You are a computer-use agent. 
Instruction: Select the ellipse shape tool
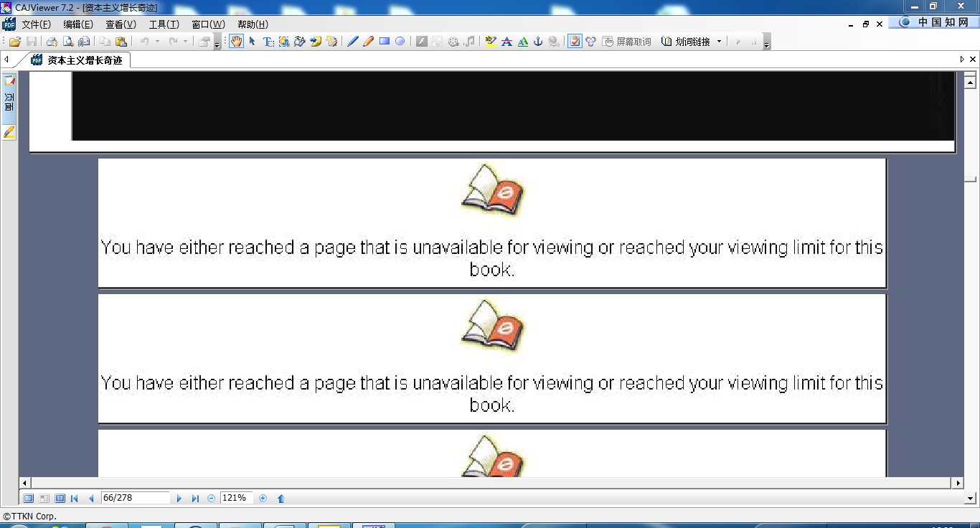pos(400,42)
